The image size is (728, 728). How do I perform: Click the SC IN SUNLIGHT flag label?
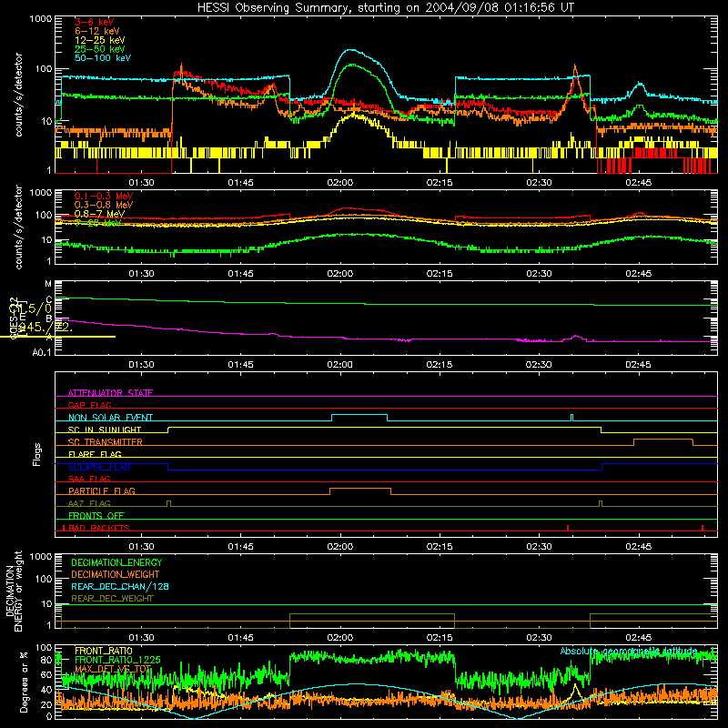tap(105, 430)
